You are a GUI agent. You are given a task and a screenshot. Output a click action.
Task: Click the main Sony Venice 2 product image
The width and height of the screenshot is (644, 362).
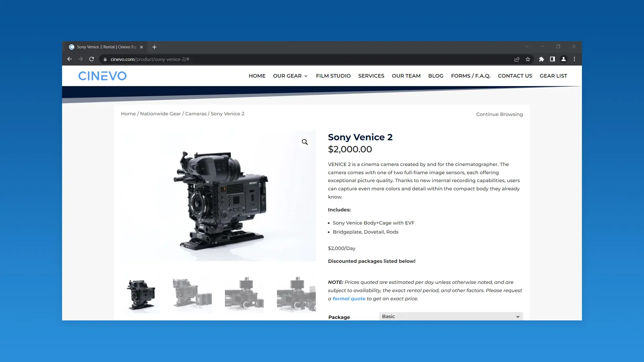pos(218,196)
